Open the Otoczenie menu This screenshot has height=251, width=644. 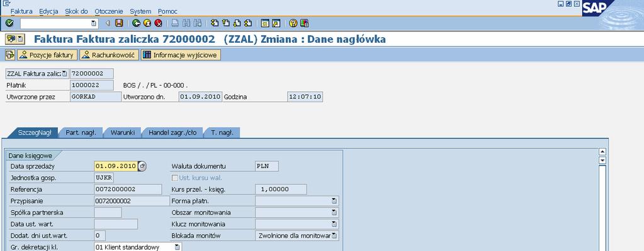coord(109,11)
